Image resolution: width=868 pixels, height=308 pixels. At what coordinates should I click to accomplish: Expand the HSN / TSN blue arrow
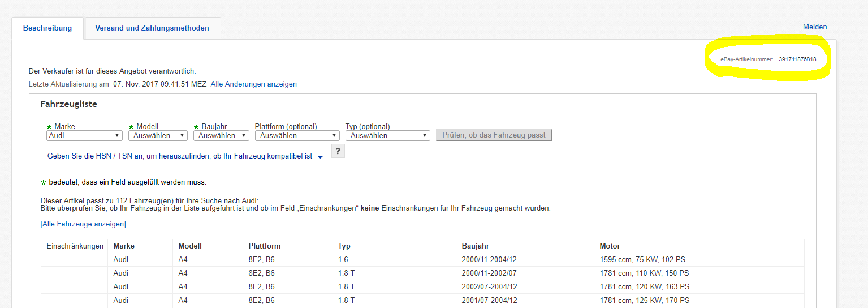pos(320,157)
